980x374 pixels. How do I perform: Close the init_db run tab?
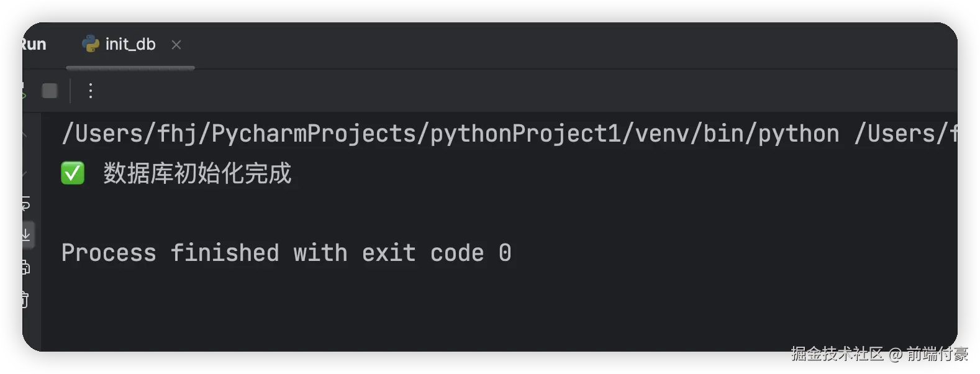tap(176, 45)
